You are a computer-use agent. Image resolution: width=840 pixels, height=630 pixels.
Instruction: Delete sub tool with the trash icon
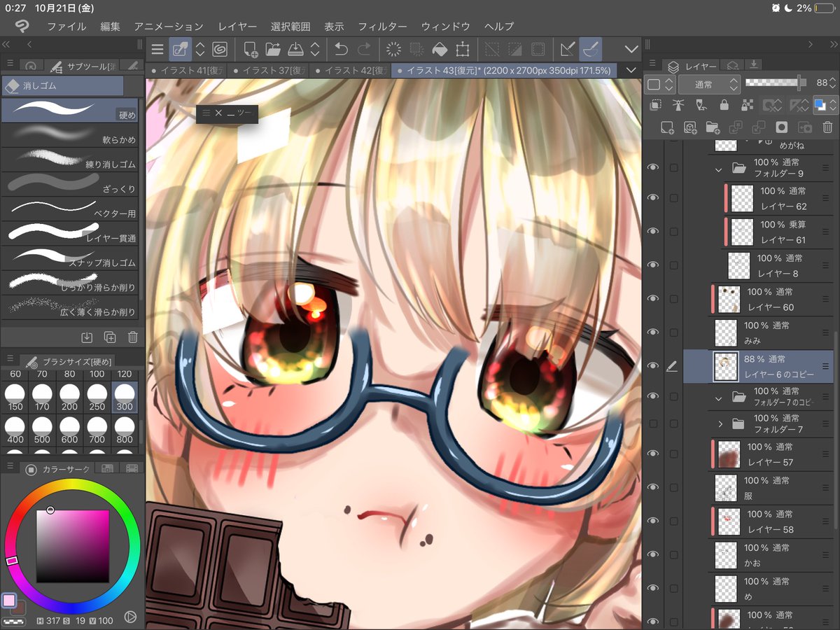click(132, 337)
